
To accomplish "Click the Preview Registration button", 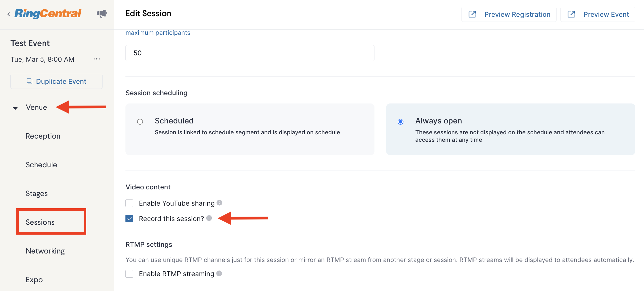I will click(x=509, y=14).
